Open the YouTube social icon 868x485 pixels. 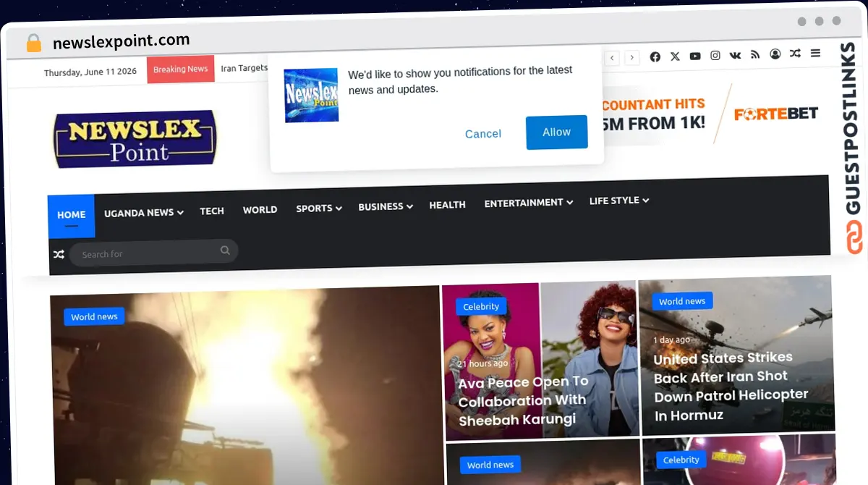coord(695,56)
